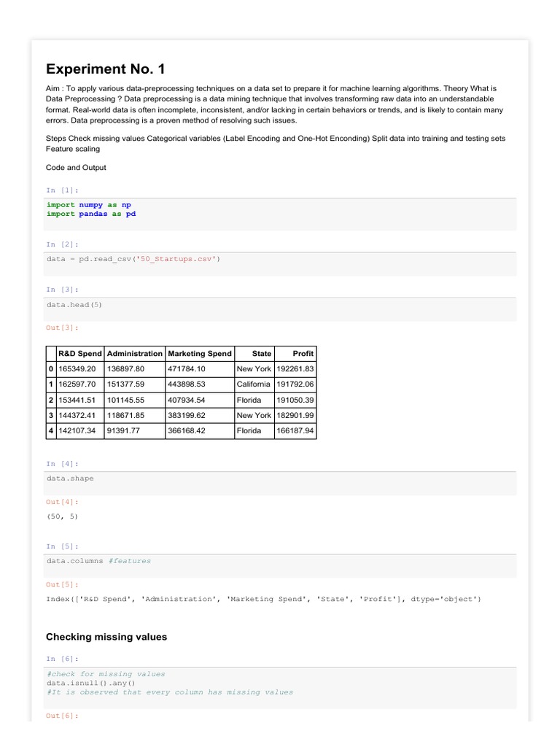
Task: Click the "State" column header
Action: click(261, 353)
